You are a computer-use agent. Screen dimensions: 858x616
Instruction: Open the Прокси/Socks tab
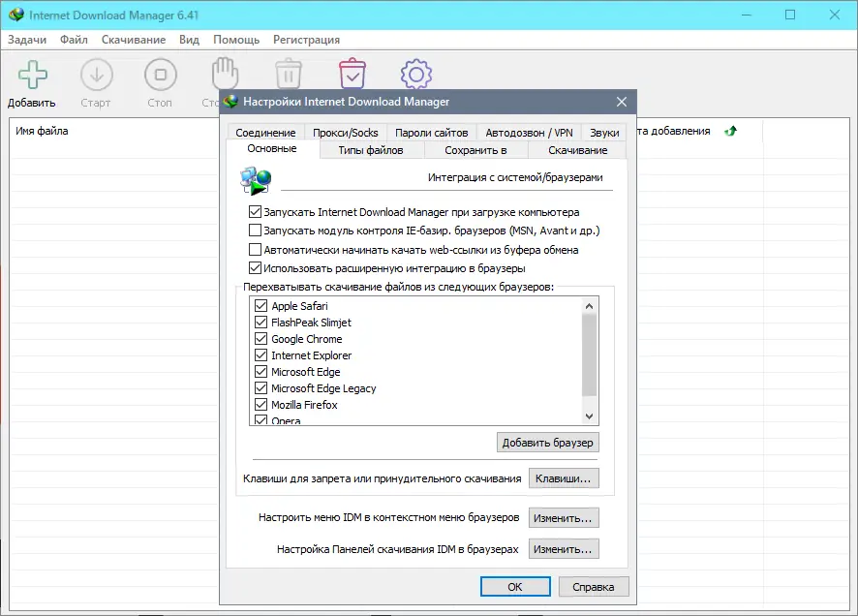(x=346, y=133)
